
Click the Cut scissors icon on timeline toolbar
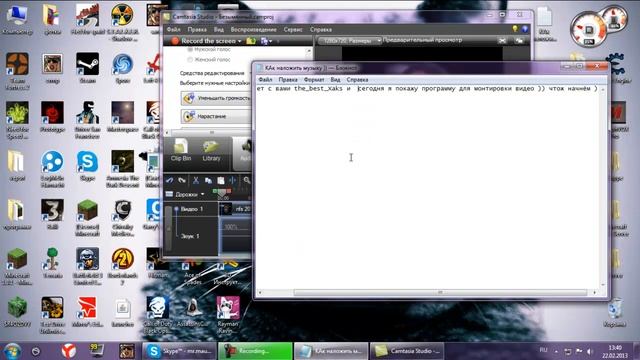click(x=196, y=180)
